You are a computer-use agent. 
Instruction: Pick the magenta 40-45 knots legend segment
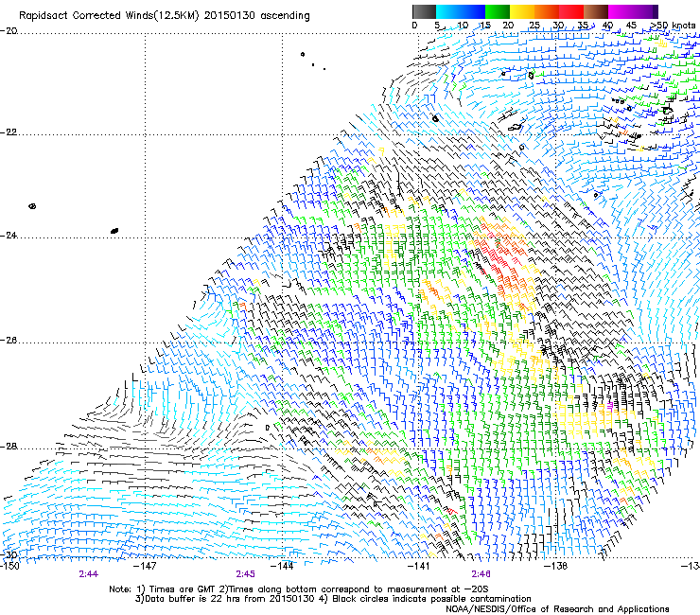(x=621, y=11)
